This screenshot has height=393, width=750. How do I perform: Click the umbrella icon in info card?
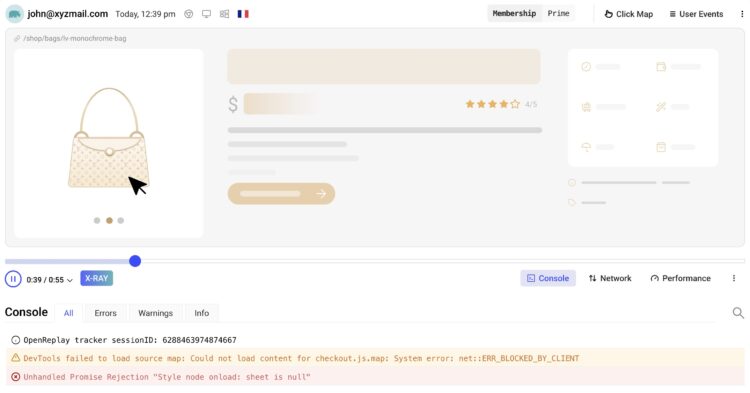[x=586, y=147]
